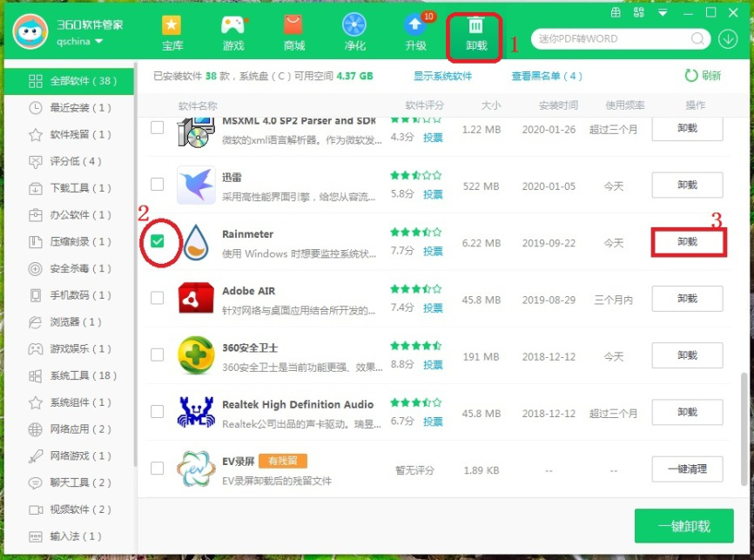Click the 一键卸载 button
The height and width of the screenshot is (560, 754).
[x=683, y=526]
